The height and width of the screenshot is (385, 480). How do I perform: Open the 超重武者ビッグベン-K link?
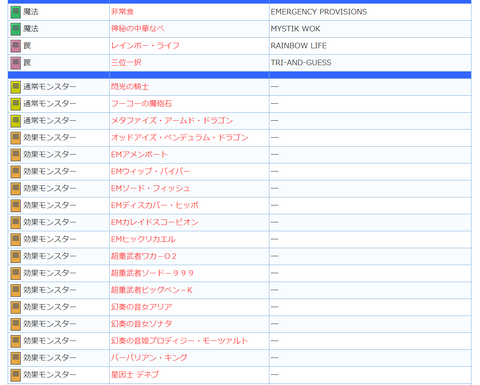pyautogui.click(x=152, y=290)
